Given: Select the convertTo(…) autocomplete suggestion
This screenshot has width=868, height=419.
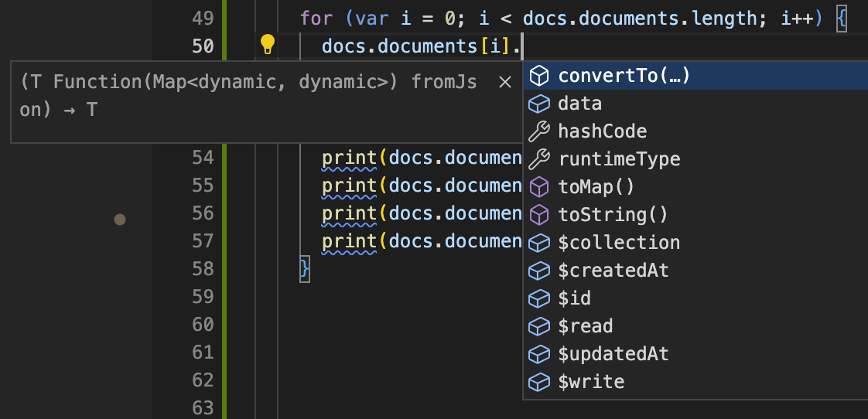Looking at the screenshot, I should point(695,76).
